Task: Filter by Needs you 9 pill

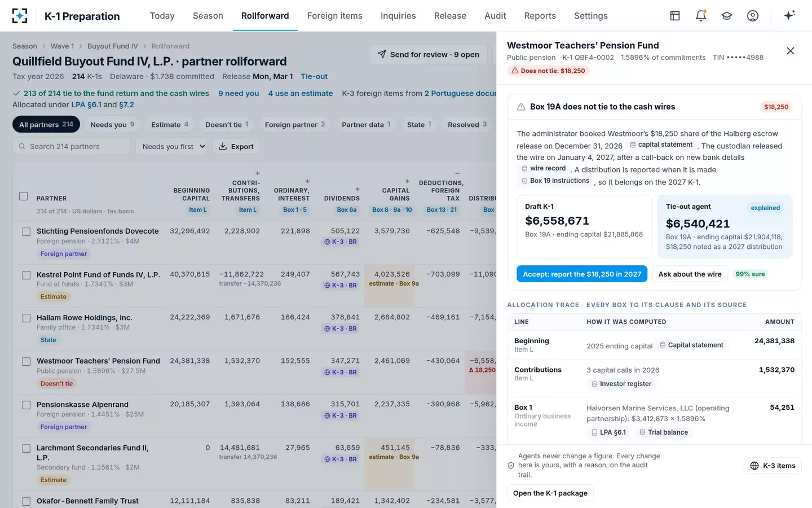Action: pyautogui.click(x=112, y=125)
